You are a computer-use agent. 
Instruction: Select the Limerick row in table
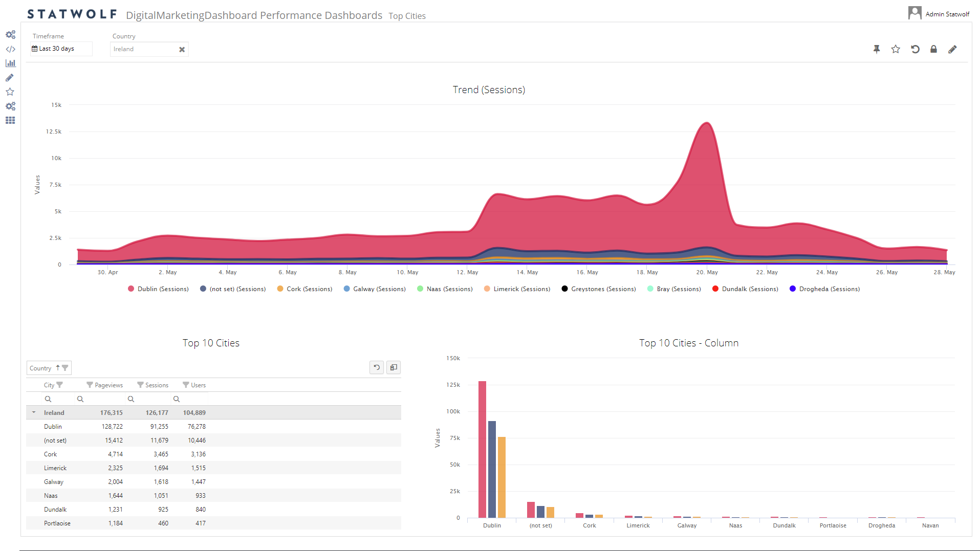coord(213,468)
